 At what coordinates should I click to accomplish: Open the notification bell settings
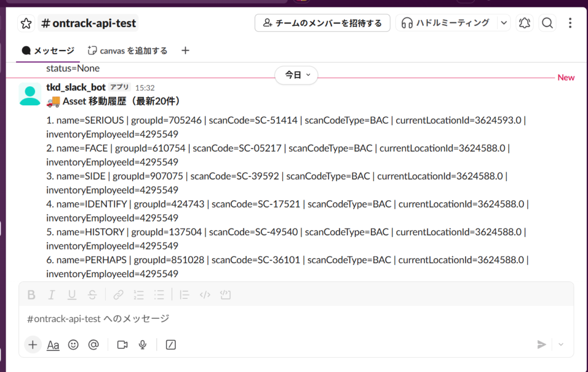(x=524, y=23)
